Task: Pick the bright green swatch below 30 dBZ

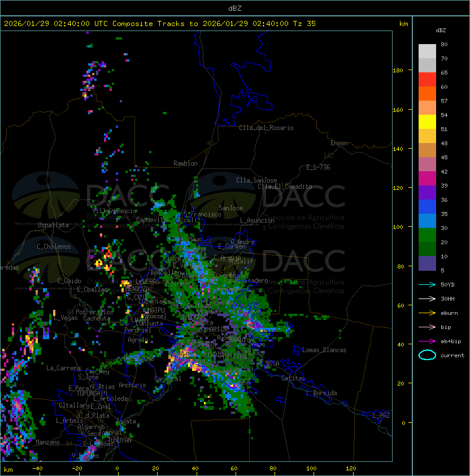Action: coord(427,235)
